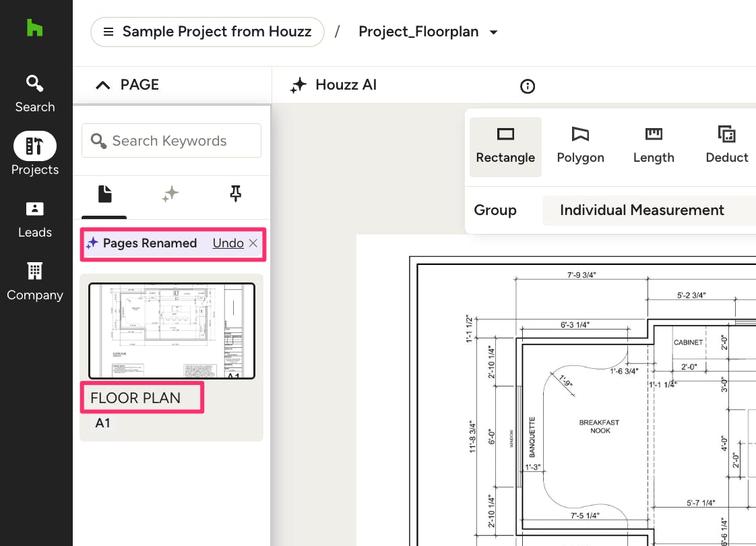
Task: Click the CABINET label on the plan
Action: click(688, 342)
